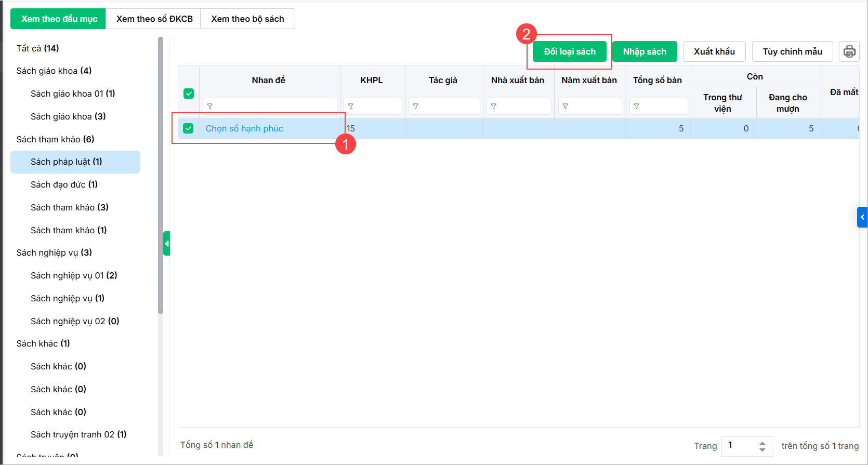Image resolution: width=868 pixels, height=465 pixels.
Task: Select Sách nghiệp vụ (1) subcategory
Action: point(68,298)
